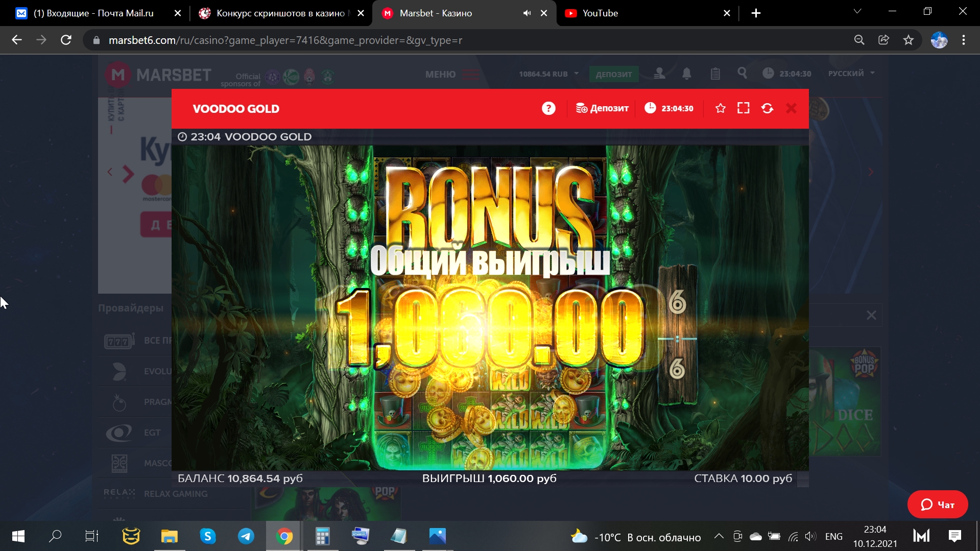
Task: Close the panel with the X right of game
Action: coord(871,316)
